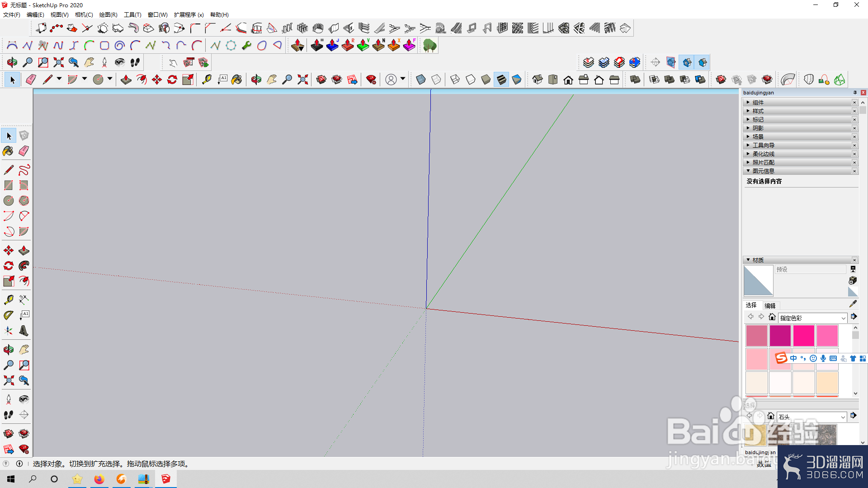Select the Walk footprints tool in left toolbar
Viewport: 868px width, 488px height.
point(9,414)
